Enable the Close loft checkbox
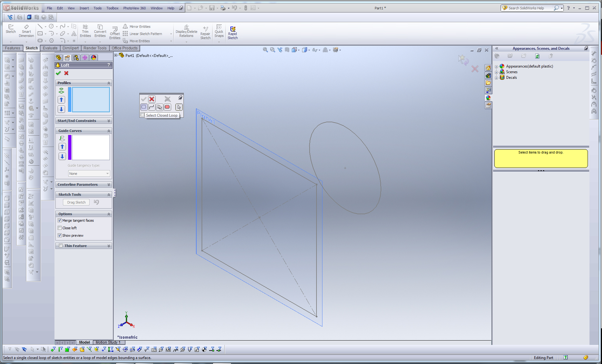 tap(59, 228)
